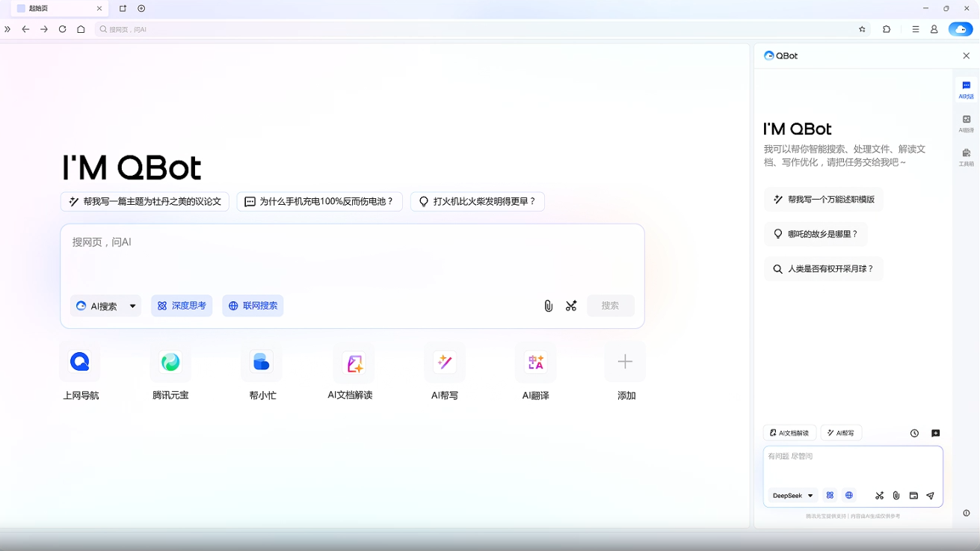Screen dimensions: 980x551
Task: Send the message with the paper plane icon
Action: click(930, 495)
